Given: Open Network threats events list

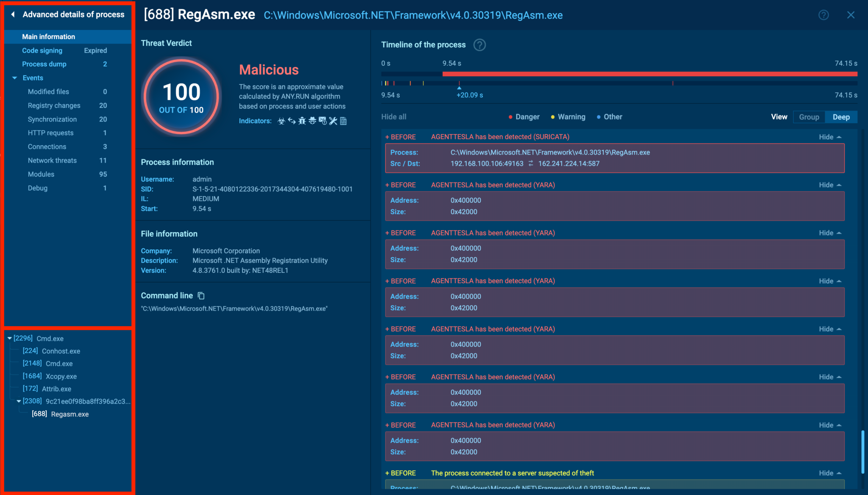Looking at the screenshot, I should [x=52, y=160].
